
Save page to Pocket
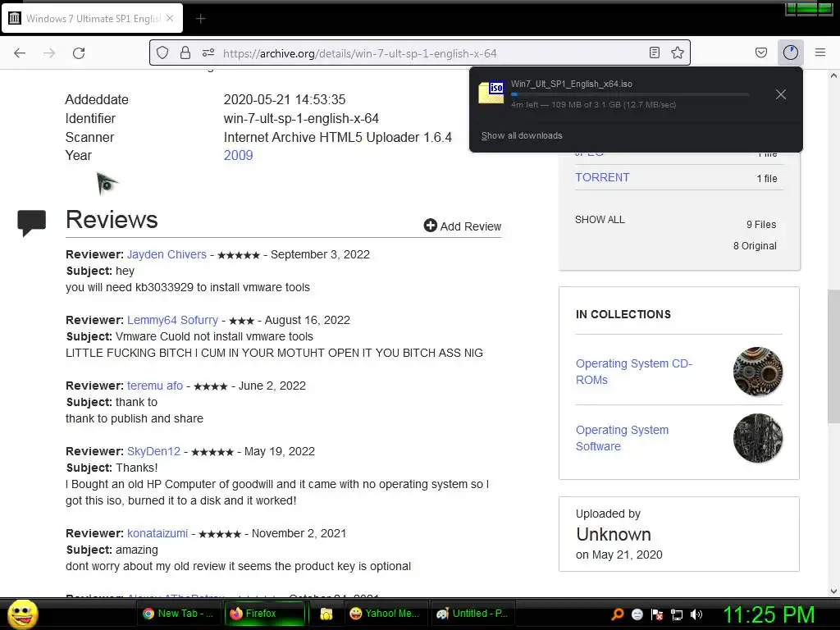(x=761, y=52)
